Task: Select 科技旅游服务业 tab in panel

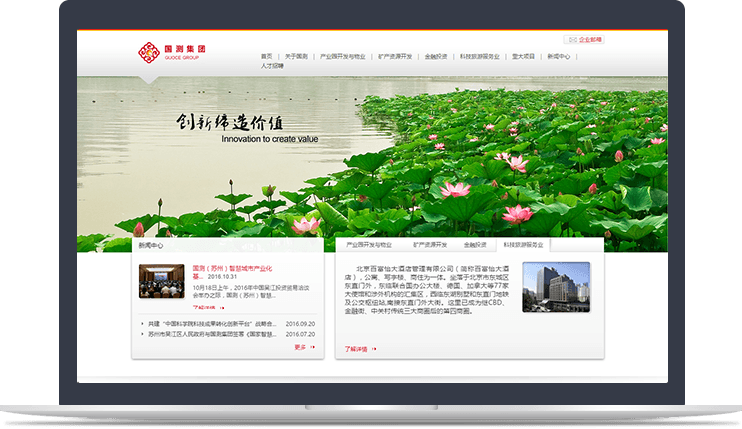Action: (523, 244)
